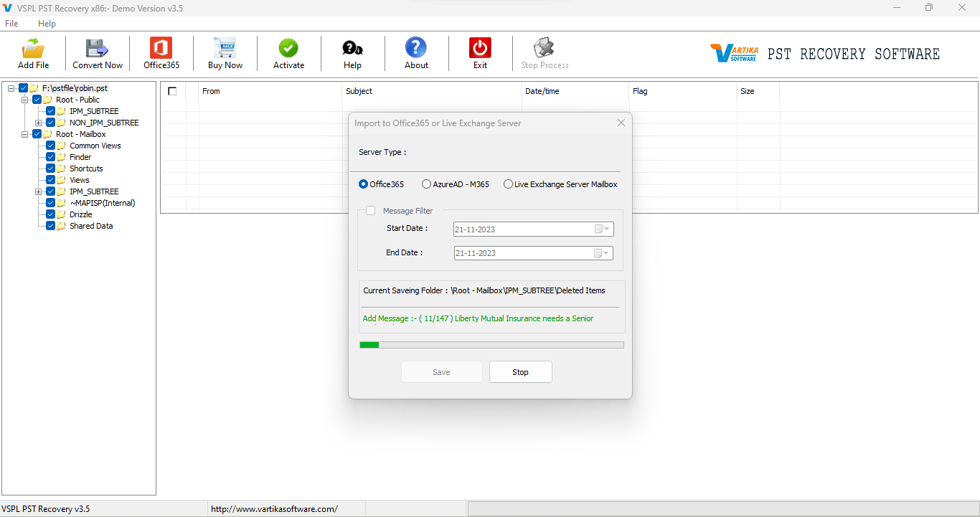Uncheck the F:\ostfile\robin.pst checkbox
The height and width of the screenshot is (517, 980).
pos(23,88)
